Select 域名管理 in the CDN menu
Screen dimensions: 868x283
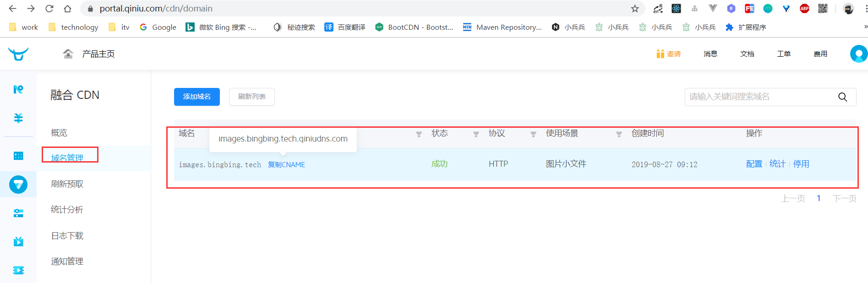click(x=67, y=158)
